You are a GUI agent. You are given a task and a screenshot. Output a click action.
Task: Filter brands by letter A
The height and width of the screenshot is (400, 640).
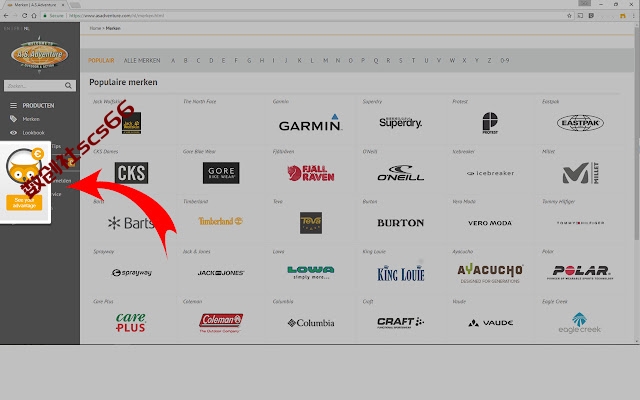(173, 60)
